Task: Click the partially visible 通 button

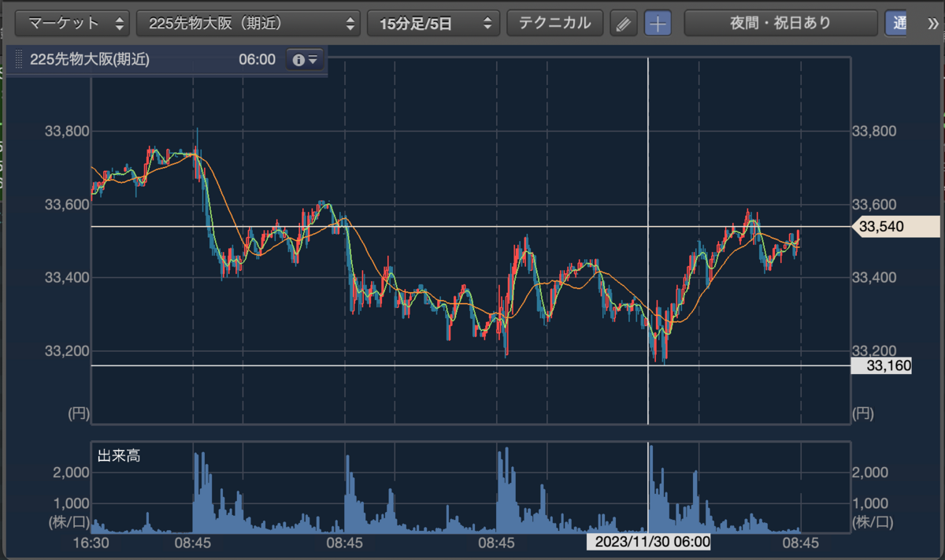Action: pyautogui.click(x=895, y=23)
